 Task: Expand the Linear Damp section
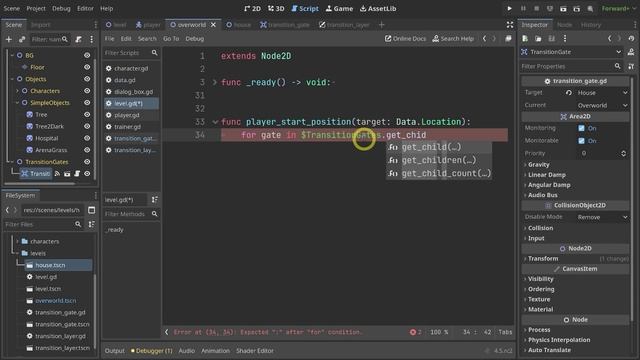546,175
